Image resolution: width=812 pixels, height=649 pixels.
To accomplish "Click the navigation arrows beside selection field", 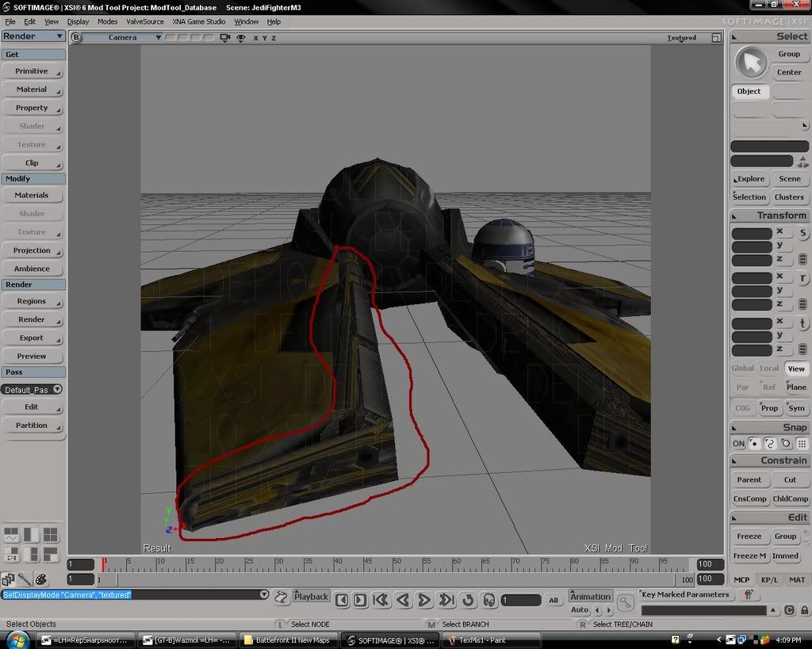I will click(802, 162).
